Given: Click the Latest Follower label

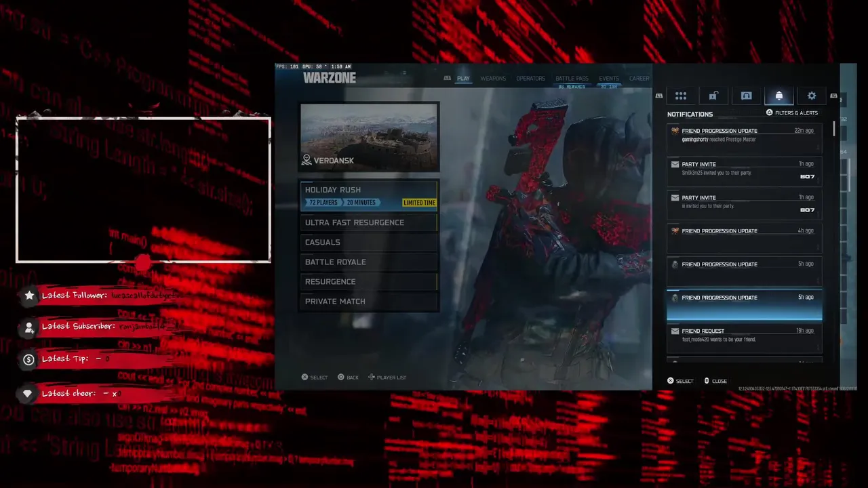Looking at the screenshot, I should click(75, 296).
